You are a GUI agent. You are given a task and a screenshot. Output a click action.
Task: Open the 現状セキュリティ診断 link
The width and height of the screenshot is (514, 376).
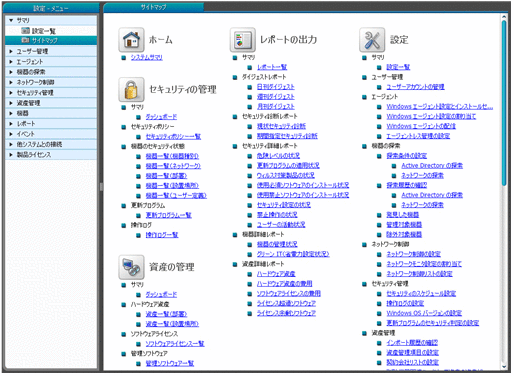point(281,126)
